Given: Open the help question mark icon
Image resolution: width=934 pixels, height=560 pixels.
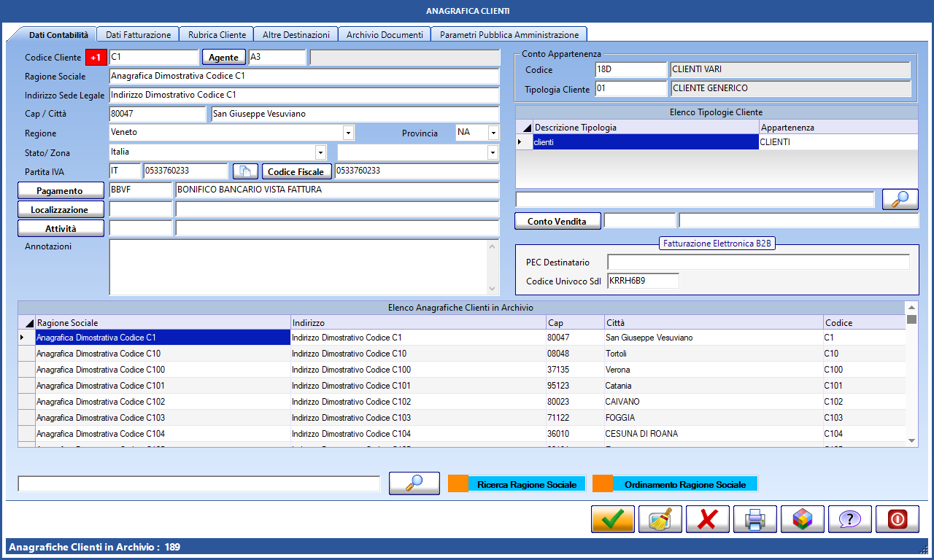Looking at the screenshot, I should coord(850,519).
